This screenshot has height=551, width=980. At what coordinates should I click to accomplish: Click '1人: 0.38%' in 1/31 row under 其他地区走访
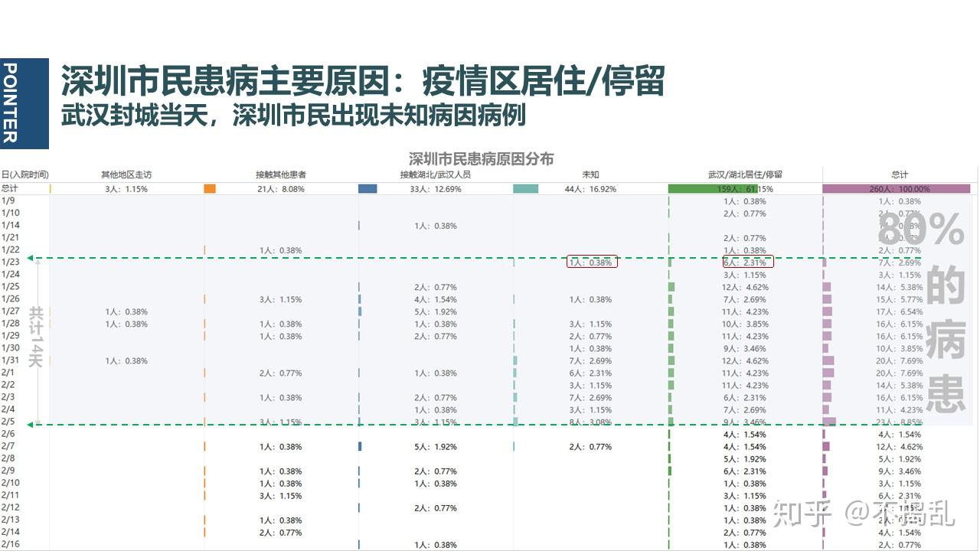tap(126, 360)
